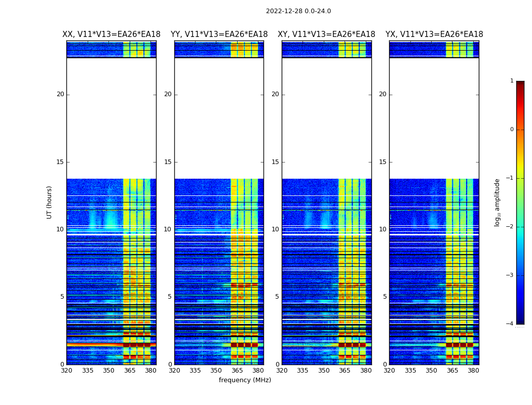
Task: Click the log10 amplitude colorbar label
Action: pos(498,202)
